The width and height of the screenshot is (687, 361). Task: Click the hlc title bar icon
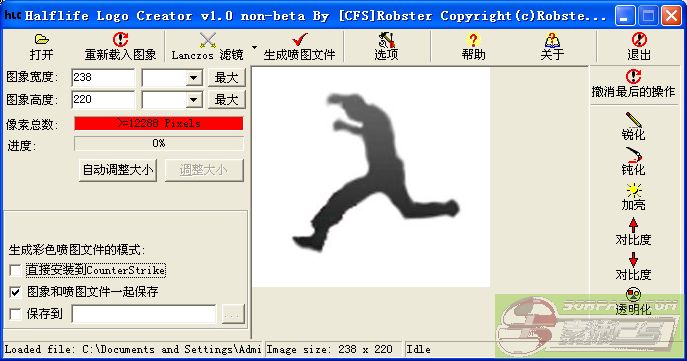12,16
